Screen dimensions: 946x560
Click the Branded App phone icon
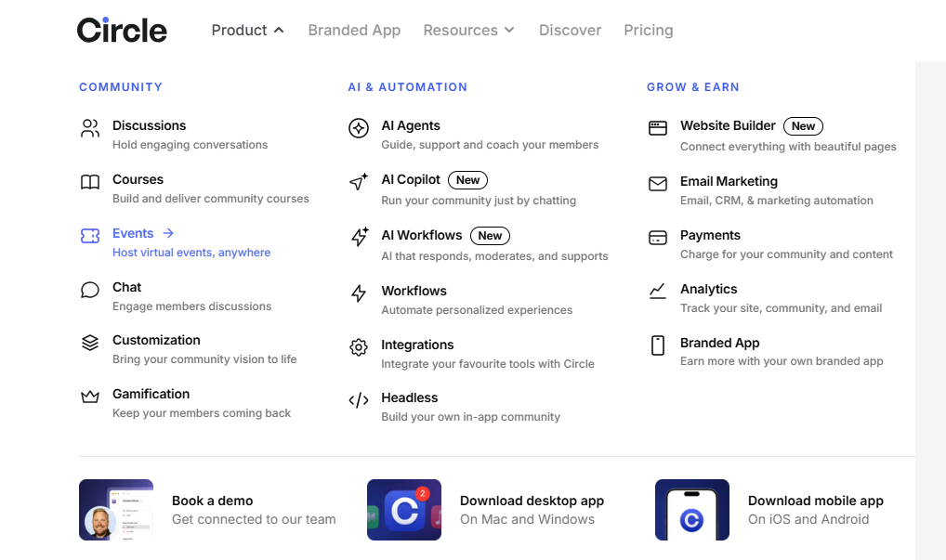click(658, 345)
